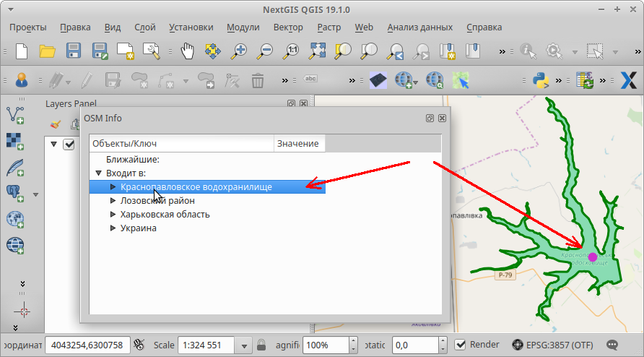644x357 pixels.
Task: Click the EPSG:3857 (OTF) CRS button
Action: click(x=553, y=345)
